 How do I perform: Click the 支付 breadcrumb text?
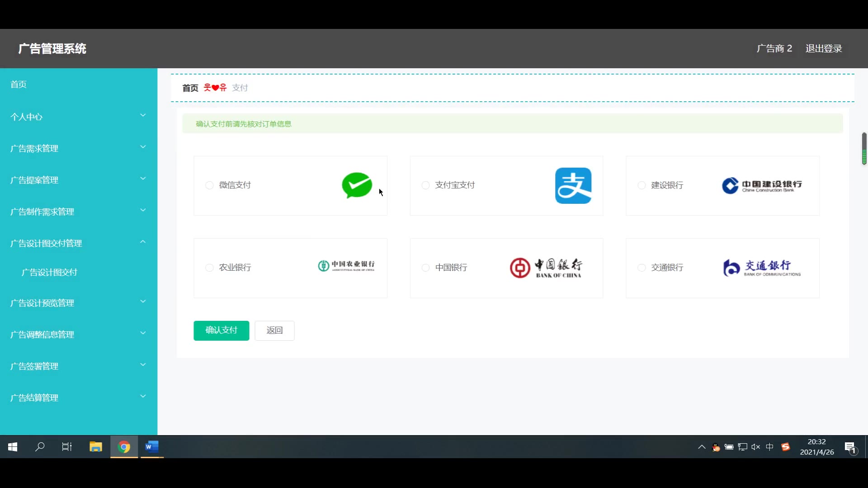pos(240,88)
